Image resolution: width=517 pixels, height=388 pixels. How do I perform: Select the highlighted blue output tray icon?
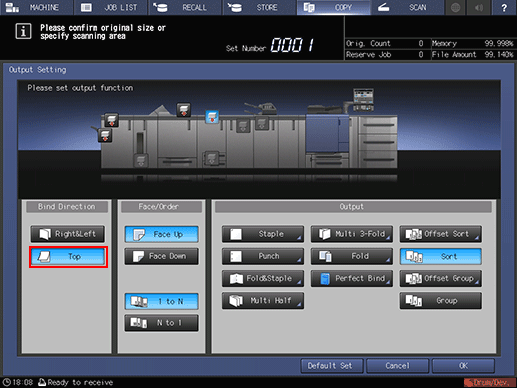pos(212,117)
